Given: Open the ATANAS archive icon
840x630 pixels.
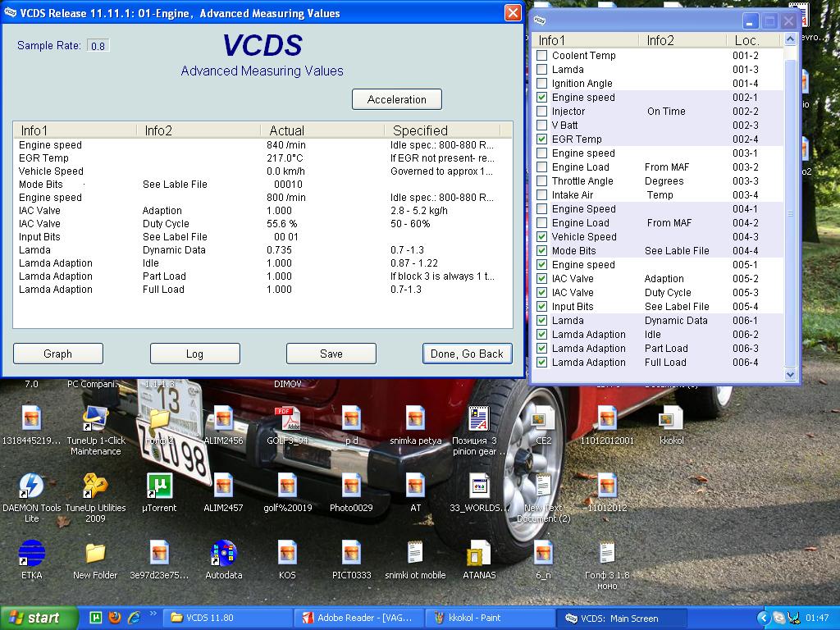Looking at the screenshot, I should coord(479,554).
